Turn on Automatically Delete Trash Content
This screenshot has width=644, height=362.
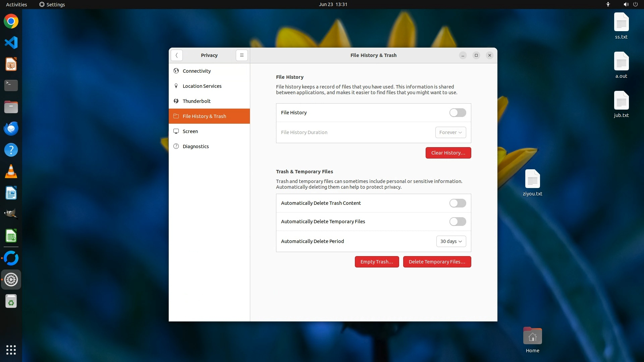(x=458, y=203)
